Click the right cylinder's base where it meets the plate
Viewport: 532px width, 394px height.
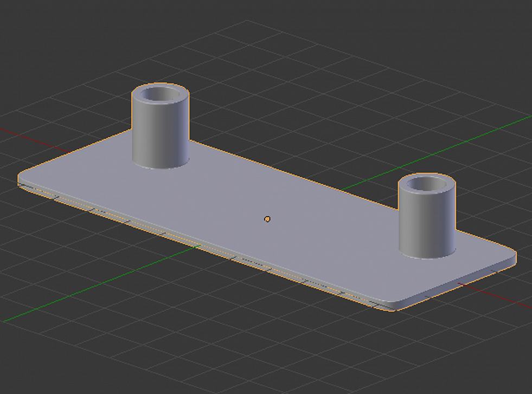[x=427, y=257]
